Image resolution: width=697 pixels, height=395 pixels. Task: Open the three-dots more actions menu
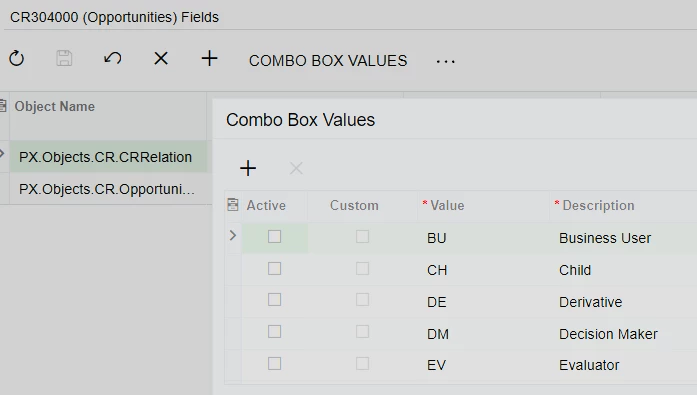click(445, 61)
